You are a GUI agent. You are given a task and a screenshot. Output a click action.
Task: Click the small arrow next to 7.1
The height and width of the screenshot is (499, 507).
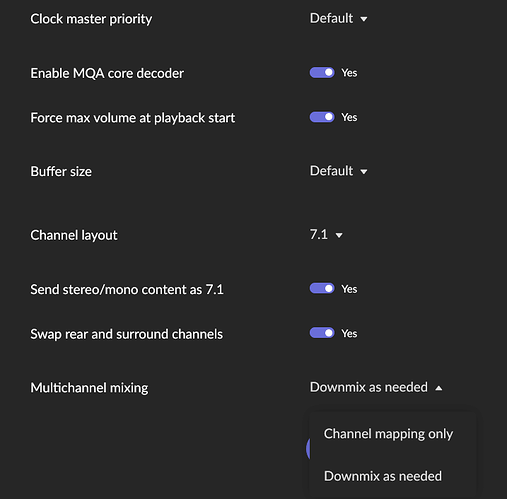pos(339,236)
